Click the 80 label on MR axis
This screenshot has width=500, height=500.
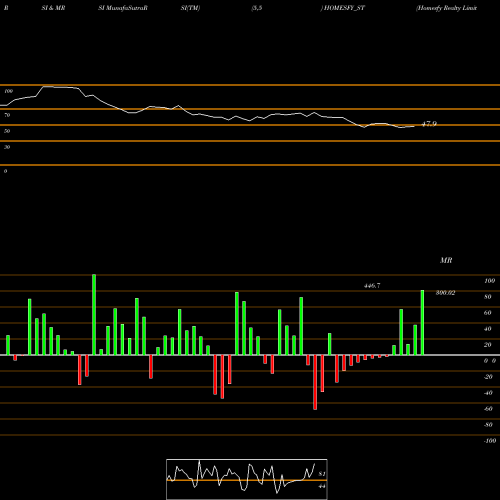(488, 297)
